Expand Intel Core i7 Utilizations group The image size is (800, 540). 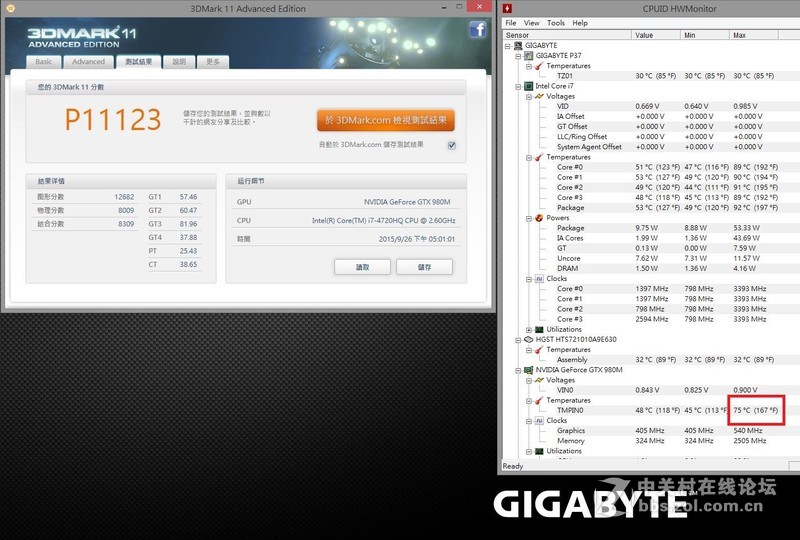click(529, 330)
